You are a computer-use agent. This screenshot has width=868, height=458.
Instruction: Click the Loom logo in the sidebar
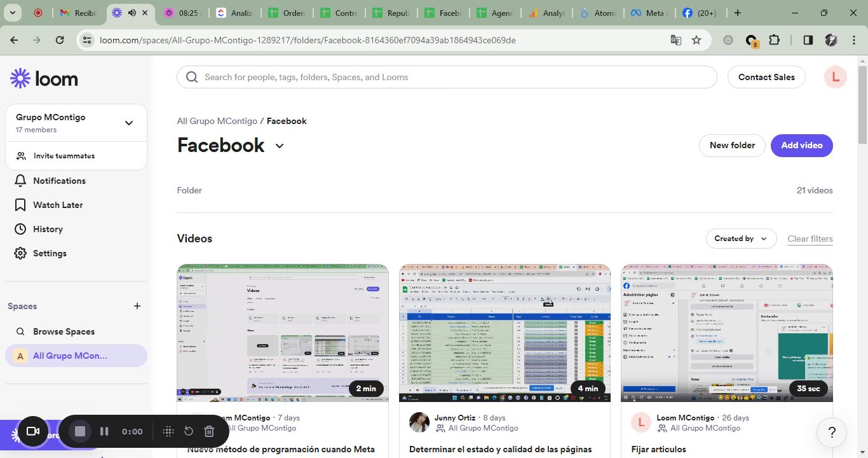click(44, 78)
